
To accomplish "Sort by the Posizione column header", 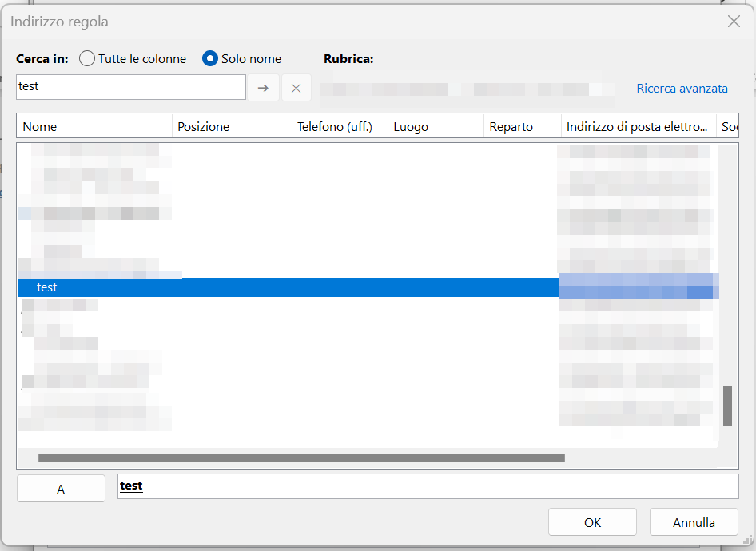I will (232, 126).
